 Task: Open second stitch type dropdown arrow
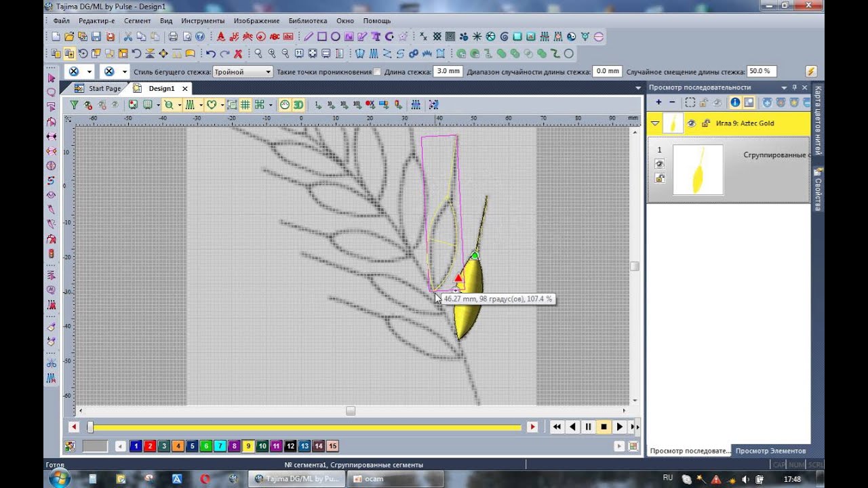tap(125, 71)
